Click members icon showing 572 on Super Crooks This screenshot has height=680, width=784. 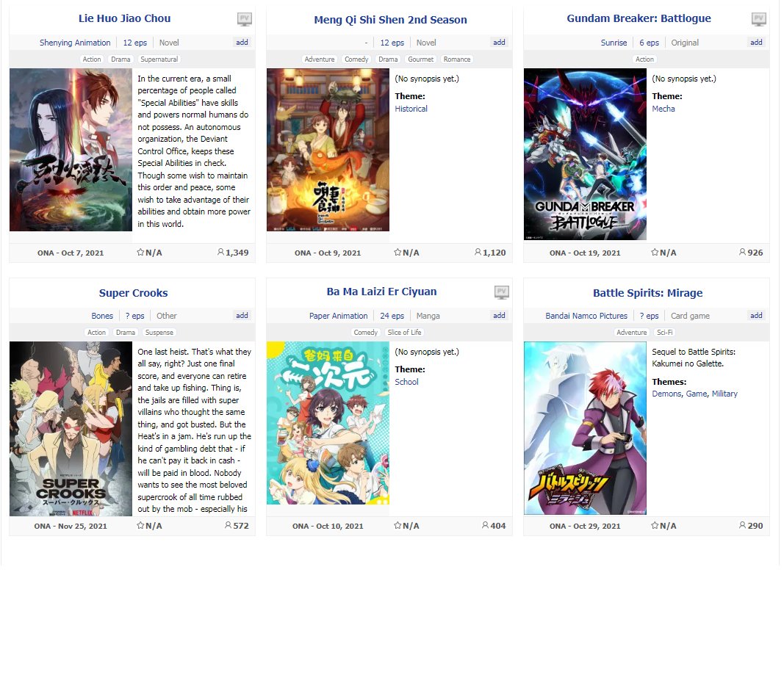coord(228,526)
